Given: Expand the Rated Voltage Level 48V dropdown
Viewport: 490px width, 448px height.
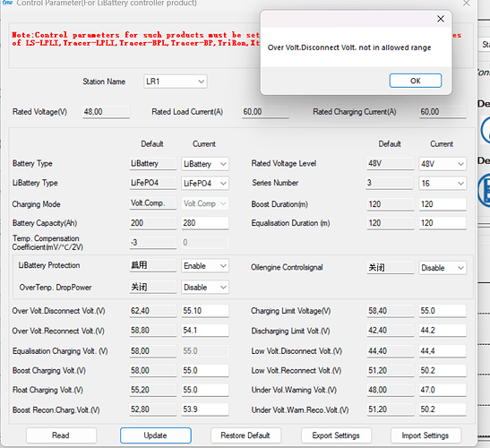Looking at the screenshot, I should (443, 164).
